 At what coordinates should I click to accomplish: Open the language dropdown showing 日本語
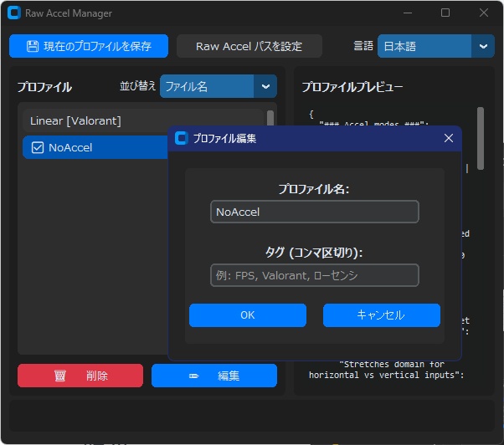[435, 46]
